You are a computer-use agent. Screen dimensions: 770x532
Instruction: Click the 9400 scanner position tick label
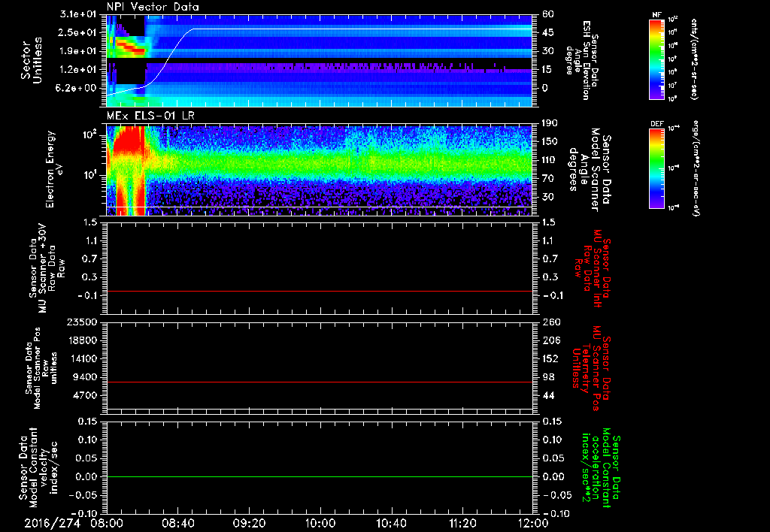(x=85, y=377)
